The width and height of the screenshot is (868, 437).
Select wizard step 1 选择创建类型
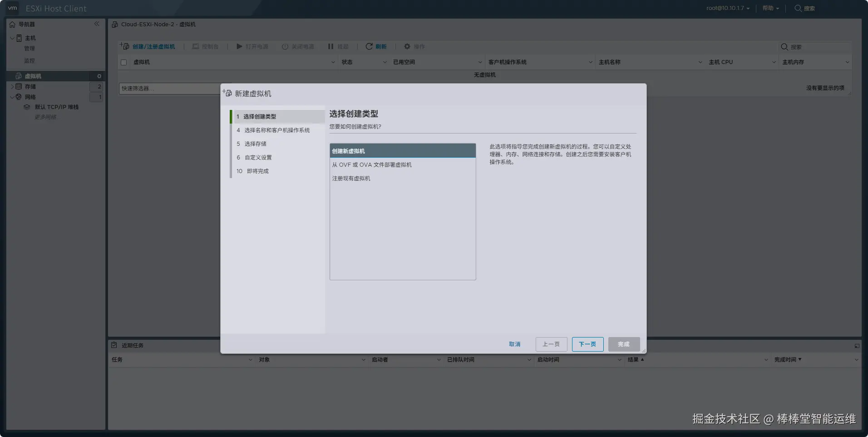tap(278, 117)
